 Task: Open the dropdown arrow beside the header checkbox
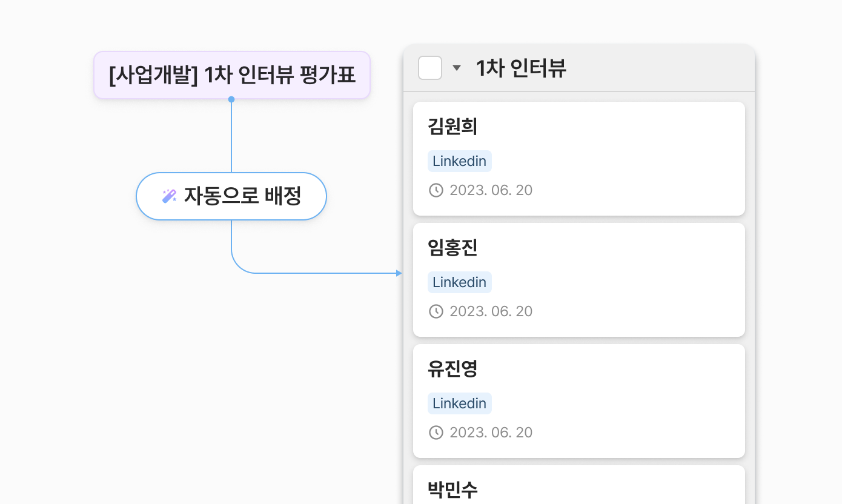(457, 68)
